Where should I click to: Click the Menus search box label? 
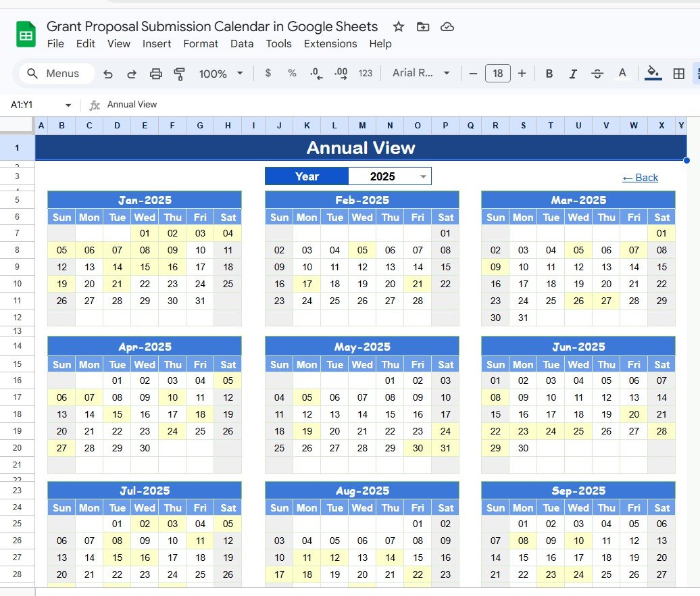pyautogui.click(x=62, y=73)
